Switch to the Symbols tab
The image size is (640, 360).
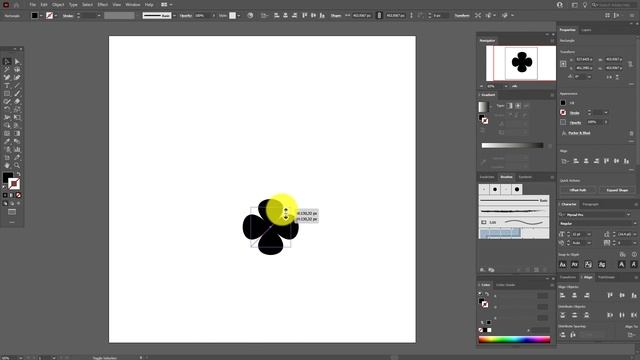525,177
